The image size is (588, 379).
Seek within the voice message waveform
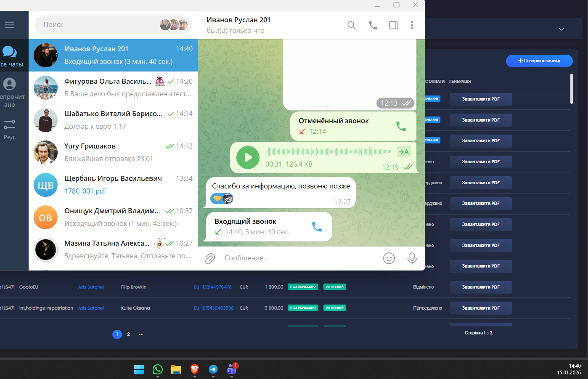tap(328, 151)
